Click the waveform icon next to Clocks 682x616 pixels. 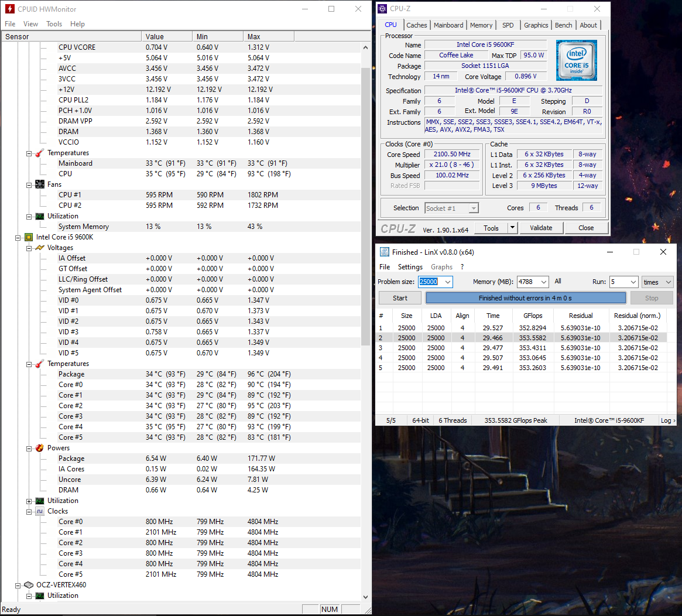pyautogui.click(x=40, y=511)
